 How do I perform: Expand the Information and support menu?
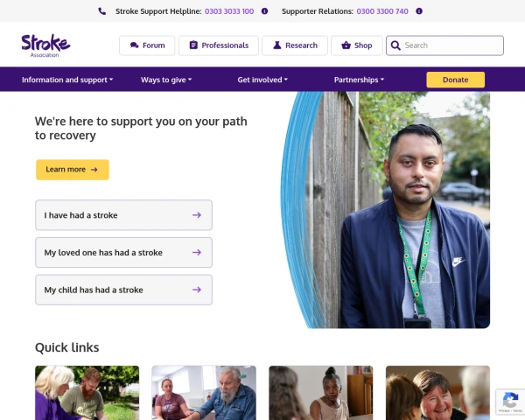67,80
